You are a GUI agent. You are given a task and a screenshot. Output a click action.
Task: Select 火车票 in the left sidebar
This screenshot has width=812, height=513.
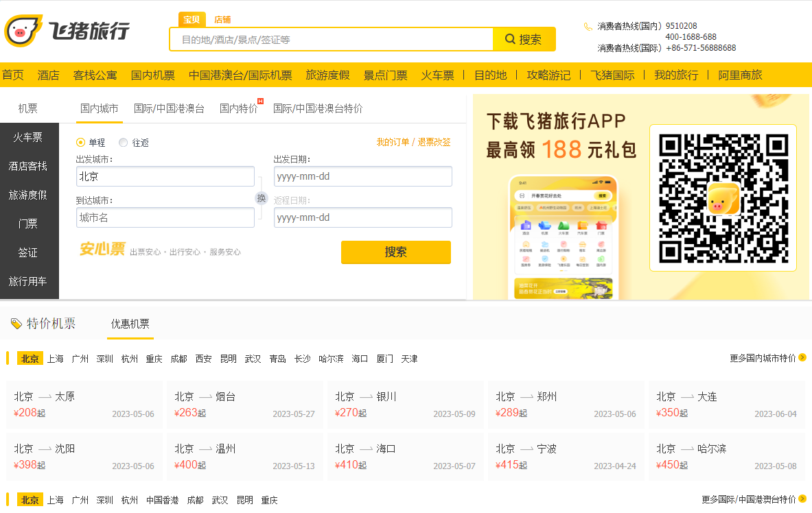point(28,137)
